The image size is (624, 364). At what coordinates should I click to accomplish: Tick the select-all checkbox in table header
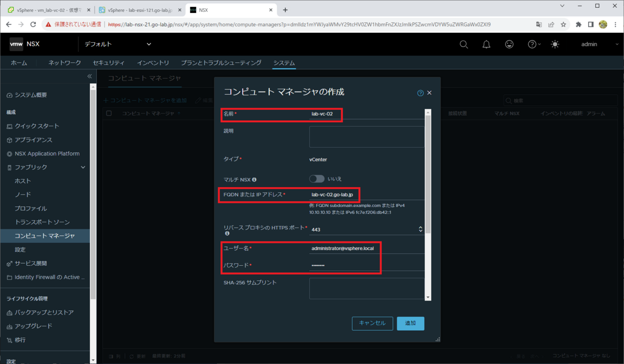coord(109,113)
